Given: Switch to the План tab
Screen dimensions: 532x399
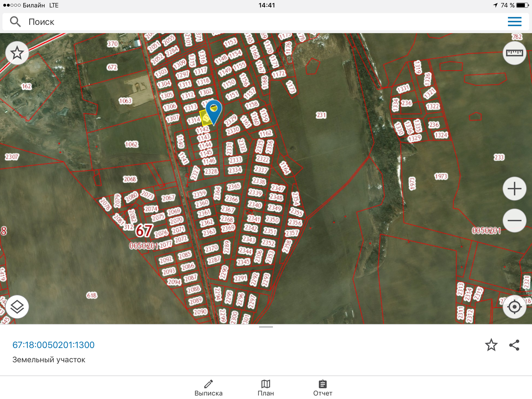Looking at the screenshot, I should point(265,388).
